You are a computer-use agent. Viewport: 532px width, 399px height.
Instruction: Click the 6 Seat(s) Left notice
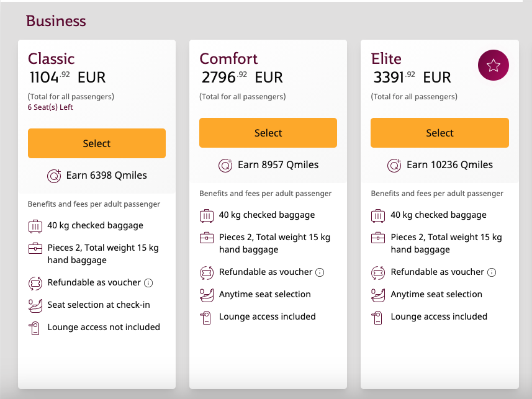(50, 107)
